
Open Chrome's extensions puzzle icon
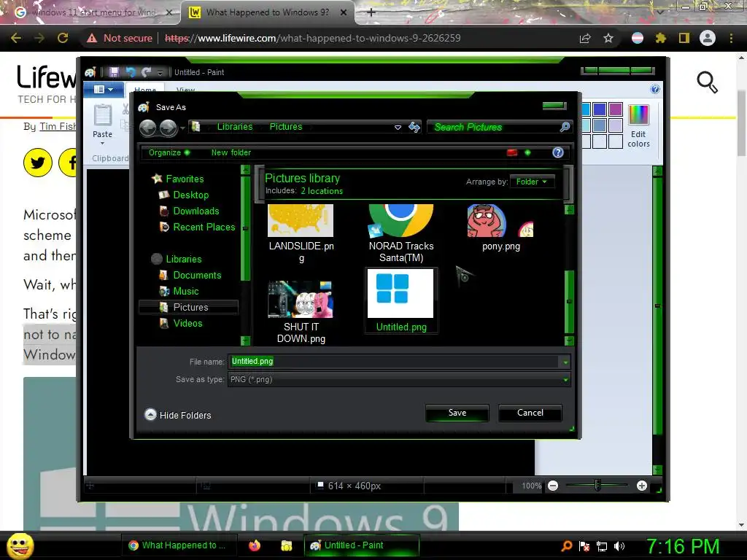(x=660, y=38)
